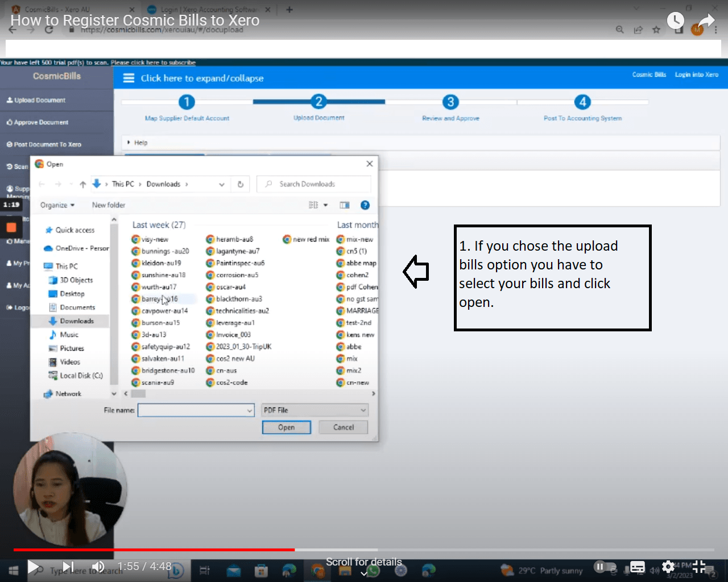Viewport: 728px width, 582px height.
Task: Click the Search Downloads field
Action: (x=314, y=184)
